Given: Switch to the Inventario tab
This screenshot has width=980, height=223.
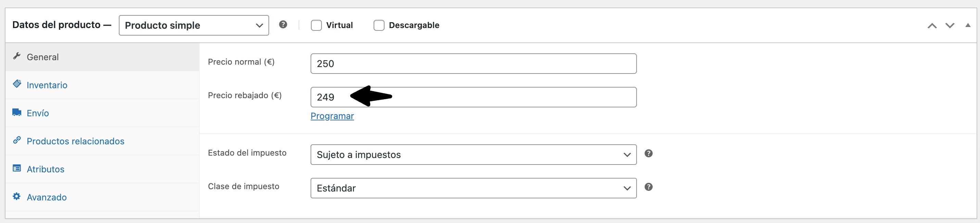Looking at the screenshot, I should coord(47,85).
